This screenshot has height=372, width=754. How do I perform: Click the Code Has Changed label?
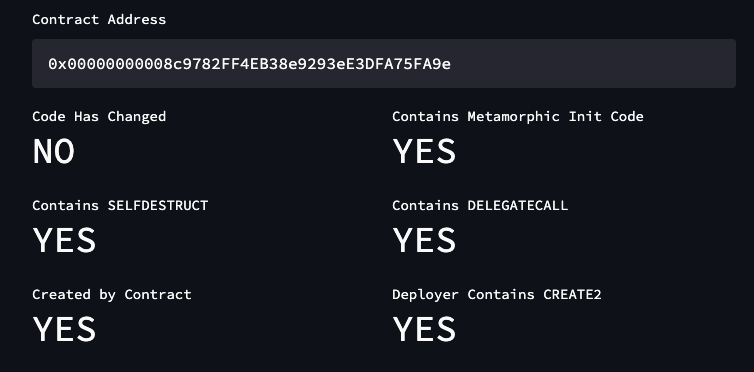(x=99, y=116)
